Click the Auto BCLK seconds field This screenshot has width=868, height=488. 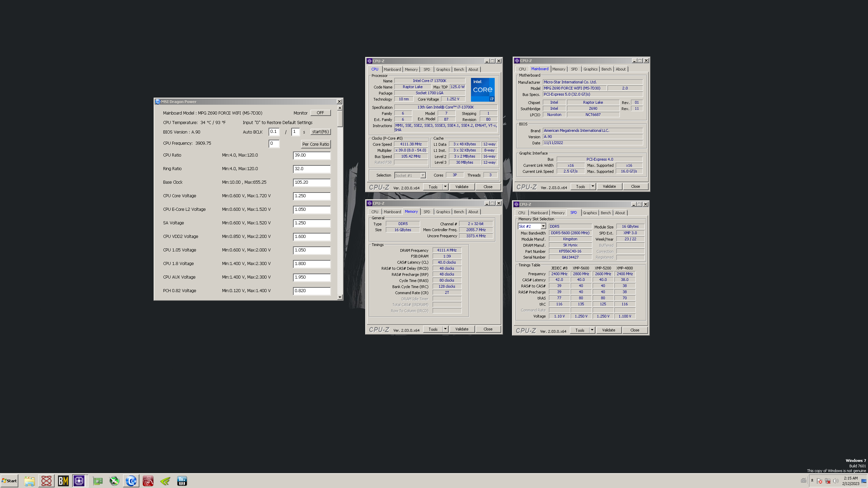[295, 132]
